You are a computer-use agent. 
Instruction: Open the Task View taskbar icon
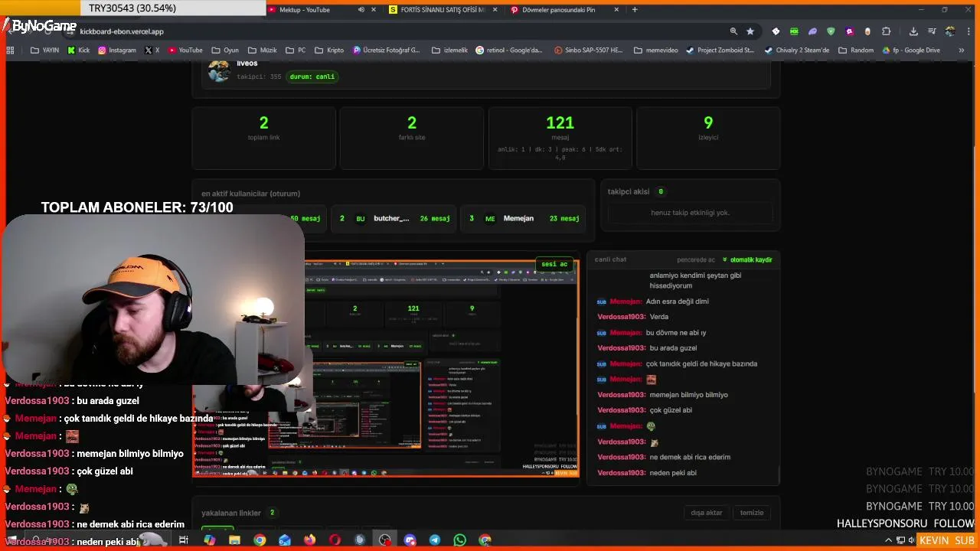[184, 540]
